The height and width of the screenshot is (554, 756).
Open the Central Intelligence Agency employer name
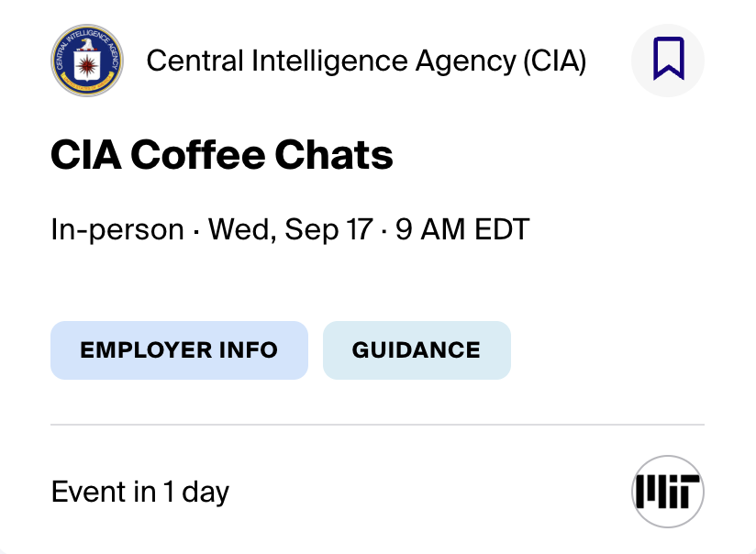coord(366,61)
